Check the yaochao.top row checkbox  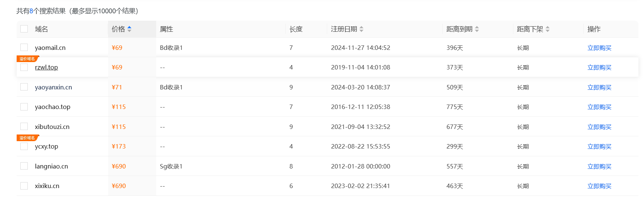(x=24, y=107)
